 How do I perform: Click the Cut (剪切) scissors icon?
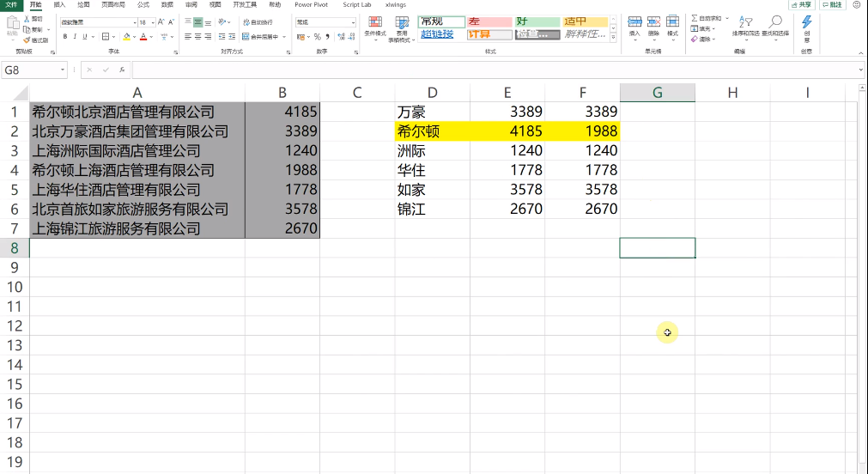point(27,19)
